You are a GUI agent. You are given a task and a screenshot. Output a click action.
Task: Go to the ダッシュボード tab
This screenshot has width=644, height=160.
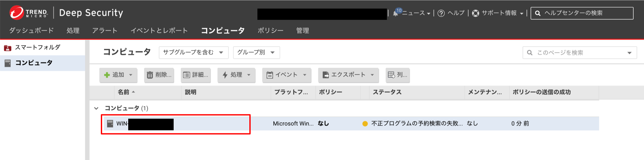tap(31, 31)
